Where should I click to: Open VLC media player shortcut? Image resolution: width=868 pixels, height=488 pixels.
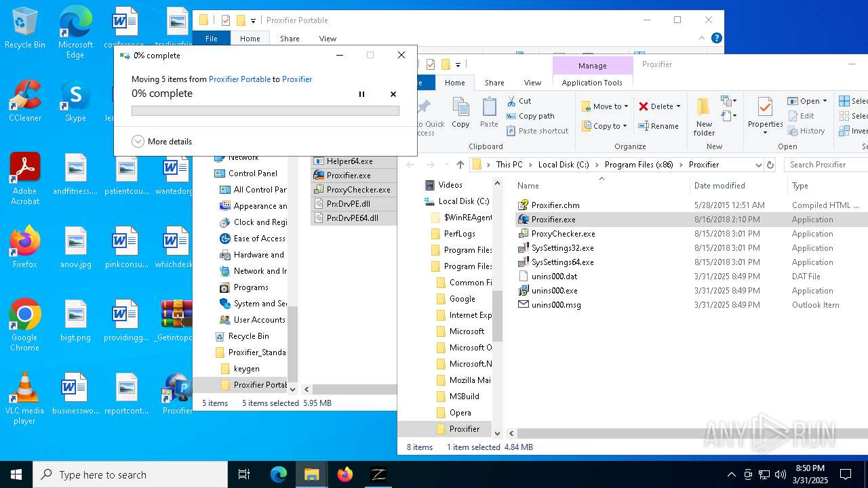click(x=25, y=399)
